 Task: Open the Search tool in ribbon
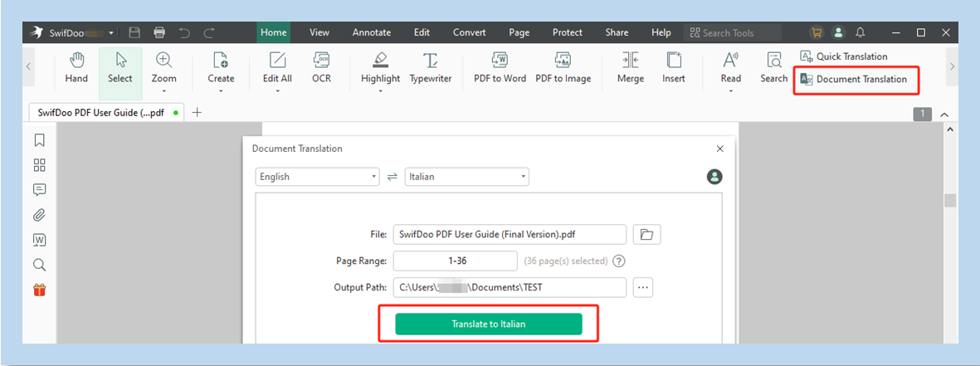[773, 68]
